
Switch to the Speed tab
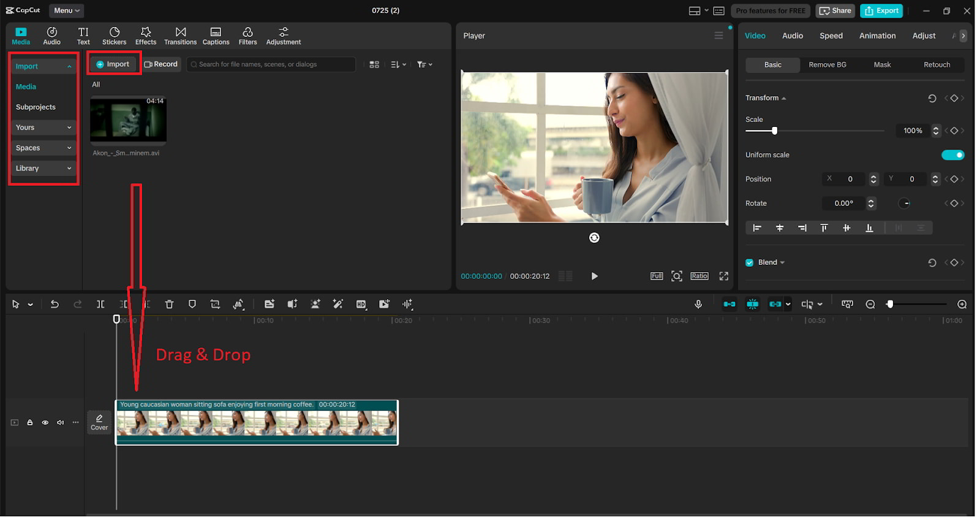(831, 36)
